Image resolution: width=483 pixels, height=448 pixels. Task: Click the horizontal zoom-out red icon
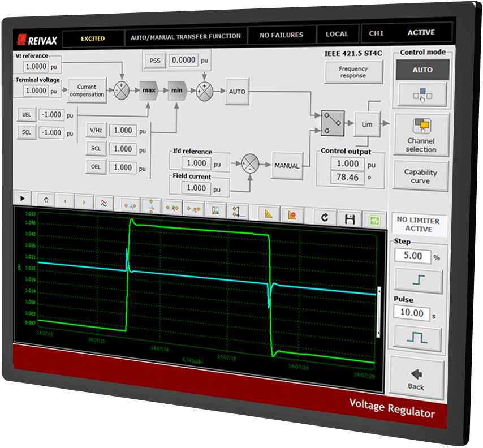(193, 209)
